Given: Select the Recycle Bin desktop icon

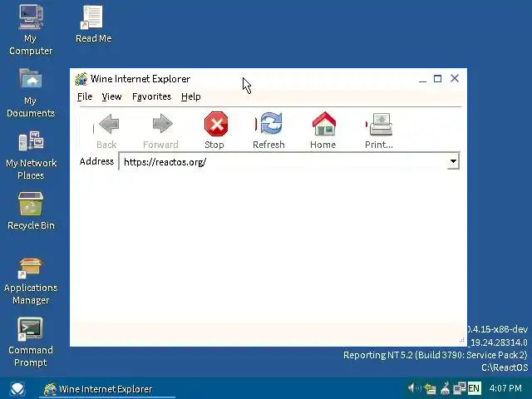Looking at the screenshot, I should [31, 210].
